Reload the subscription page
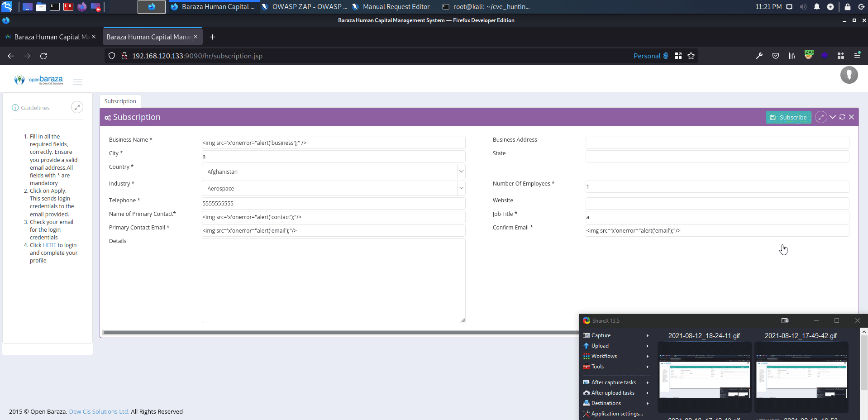 pos(43,56)
